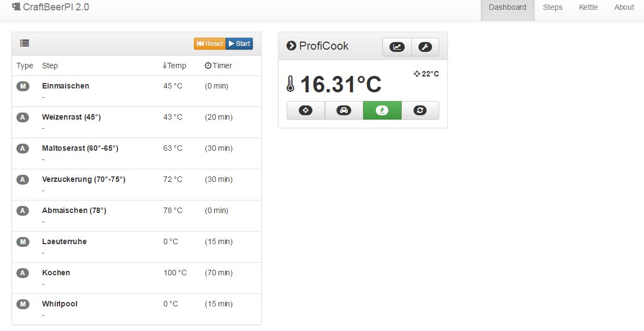Switch to the Dashboard tab
This screenshot has width=644, height=331.
click(507, 8)
